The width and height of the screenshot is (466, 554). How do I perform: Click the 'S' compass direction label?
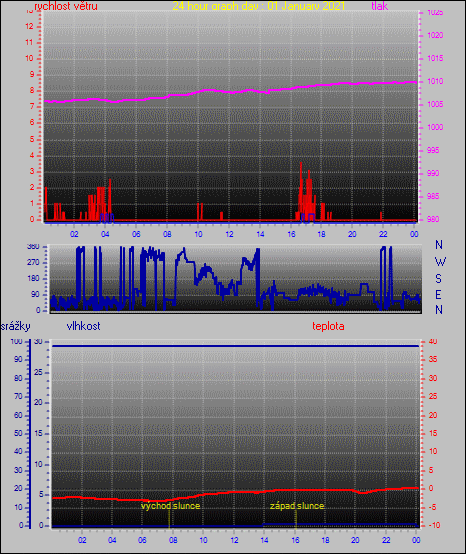click(x=438, y=279)
